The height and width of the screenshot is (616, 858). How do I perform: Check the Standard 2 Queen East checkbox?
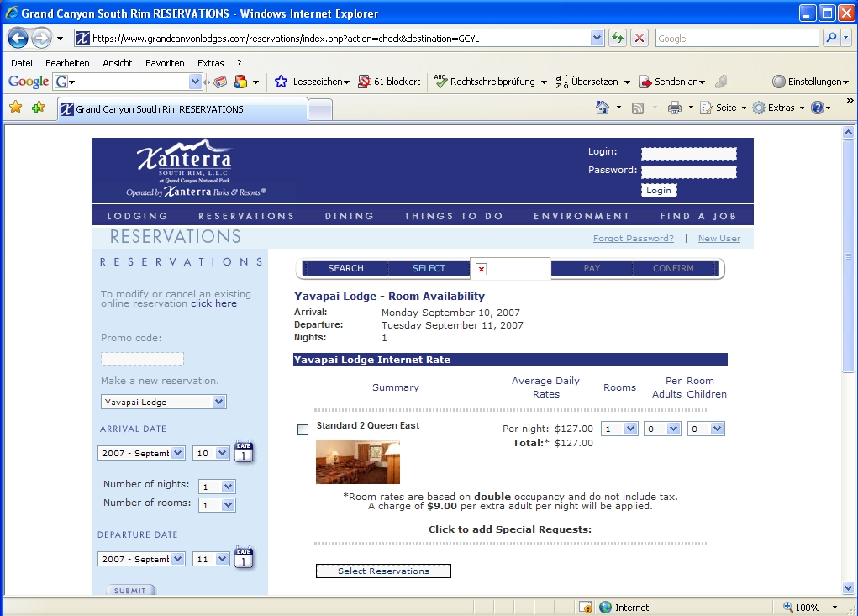click(303, 430)
